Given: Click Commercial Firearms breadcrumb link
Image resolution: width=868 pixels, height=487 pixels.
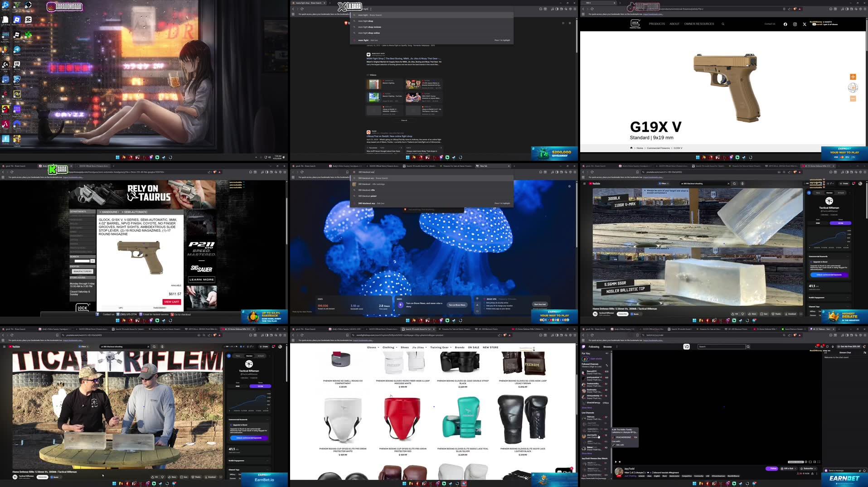Looking at the screenshot, I should [658, 148].
